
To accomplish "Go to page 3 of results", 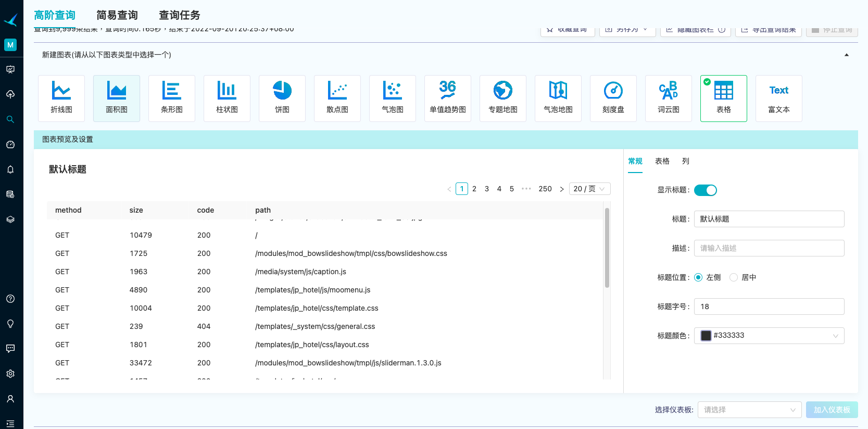I will [487, 189].
